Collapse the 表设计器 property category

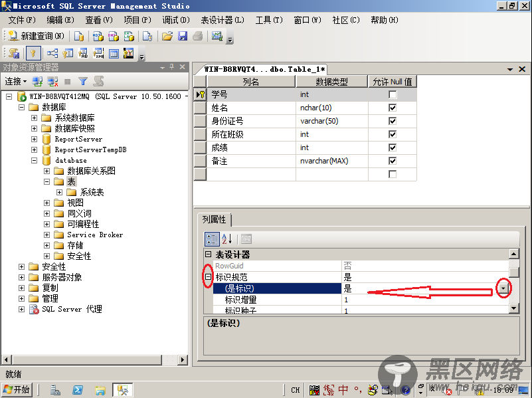click(x=209, y=254)
